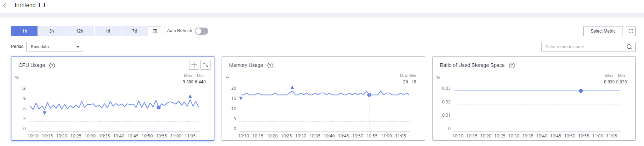
Task: Toggle the Auto Refresh switch
Action: coord(202,31)
